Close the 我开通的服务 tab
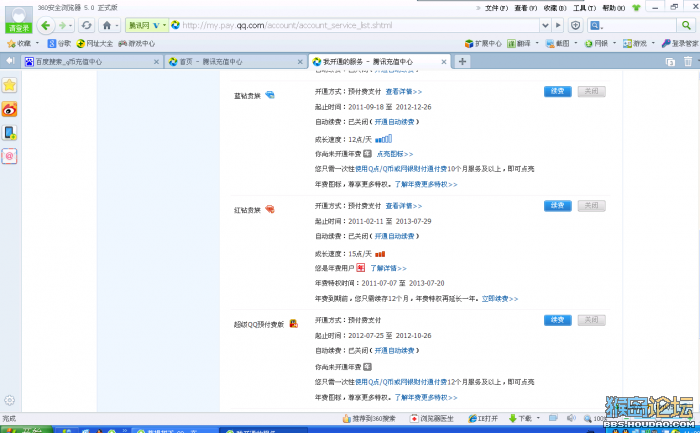Image resolution: width=700 pixels, height=433 pixels. (x=444, y=62)
